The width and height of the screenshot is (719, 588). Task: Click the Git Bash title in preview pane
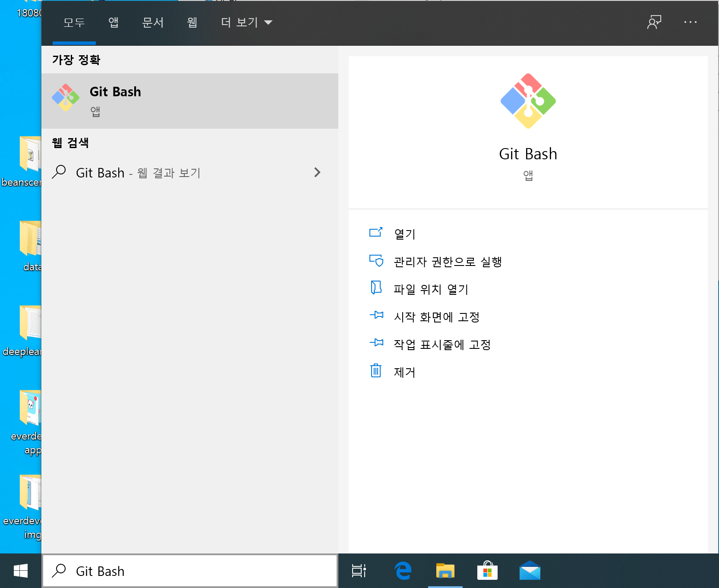click(528, 154)
